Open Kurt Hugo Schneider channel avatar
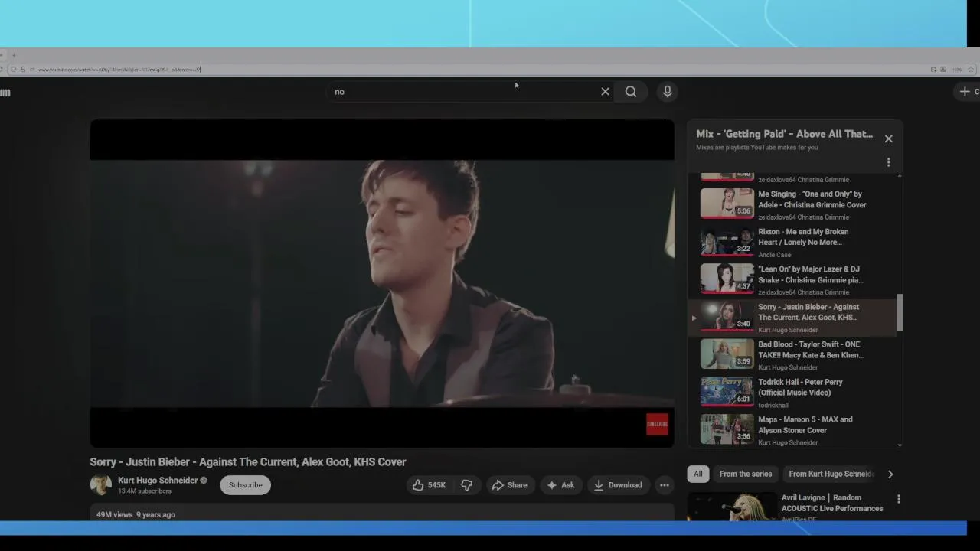The width and height of the screenshot is (980, 551). click(x=101, y=485)
